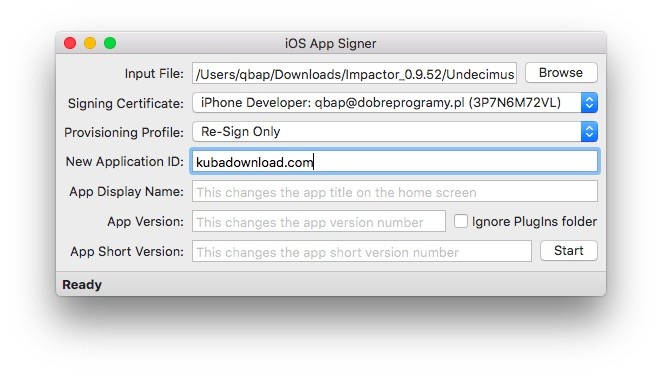662x376 pixels.
Task: Click into the App Display Name field
Action: point(395,192)
